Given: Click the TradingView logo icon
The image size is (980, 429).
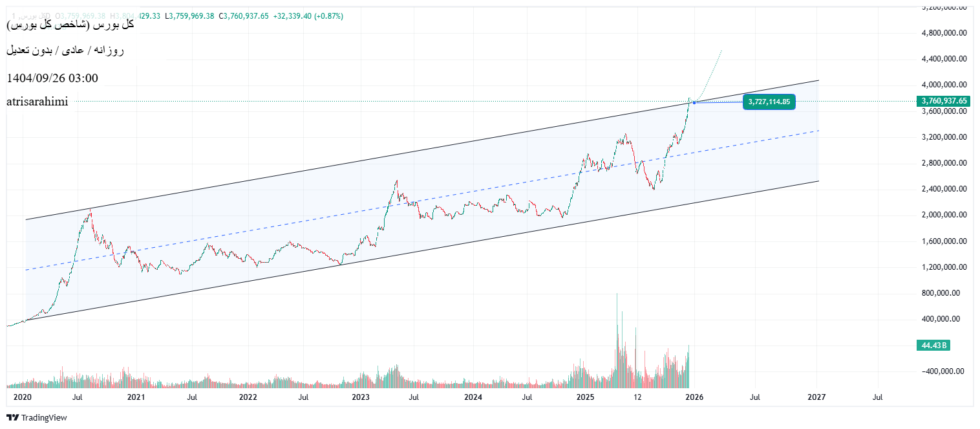Looking at the screenshot, I should [x=12, y=417].
